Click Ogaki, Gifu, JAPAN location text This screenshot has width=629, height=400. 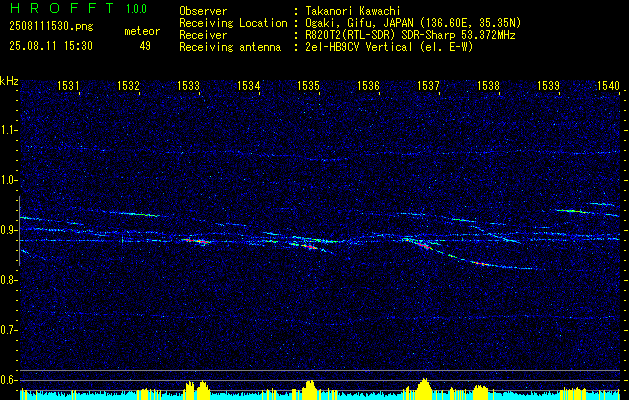coord(413,23)
